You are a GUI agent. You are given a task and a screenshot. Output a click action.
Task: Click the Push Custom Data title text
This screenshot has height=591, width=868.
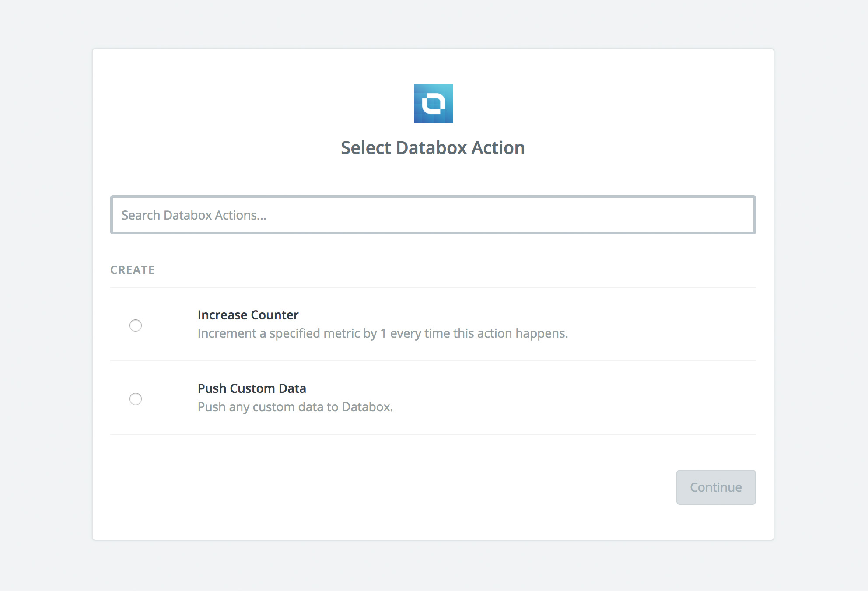[x=252, y=388]
